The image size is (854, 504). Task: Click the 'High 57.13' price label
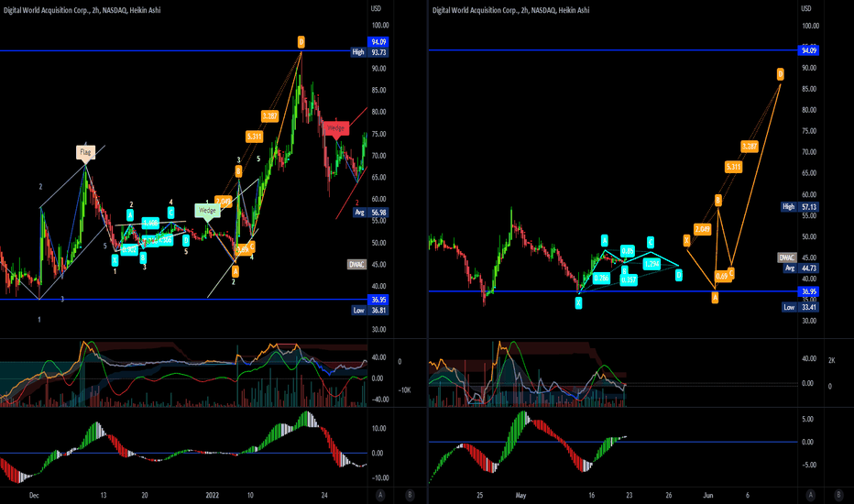click(x=800, y=206)
